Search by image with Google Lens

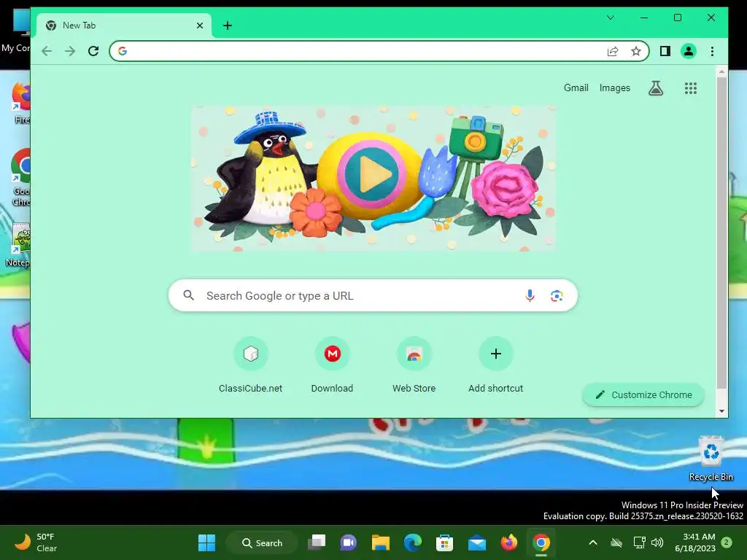(557, 296)
